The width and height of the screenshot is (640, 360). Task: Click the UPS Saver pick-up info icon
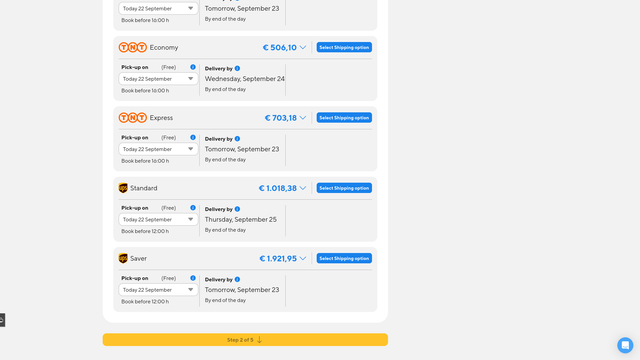pos(193,278)
